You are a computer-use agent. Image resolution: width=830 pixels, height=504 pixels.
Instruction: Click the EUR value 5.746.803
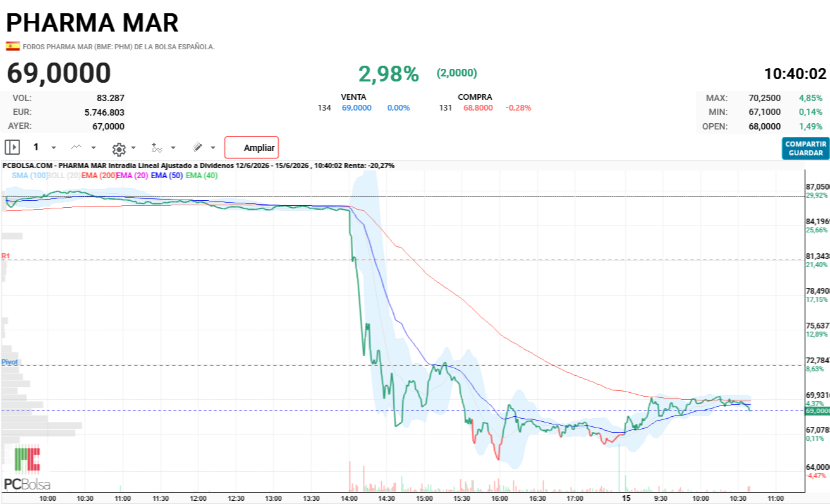(104, 112)
